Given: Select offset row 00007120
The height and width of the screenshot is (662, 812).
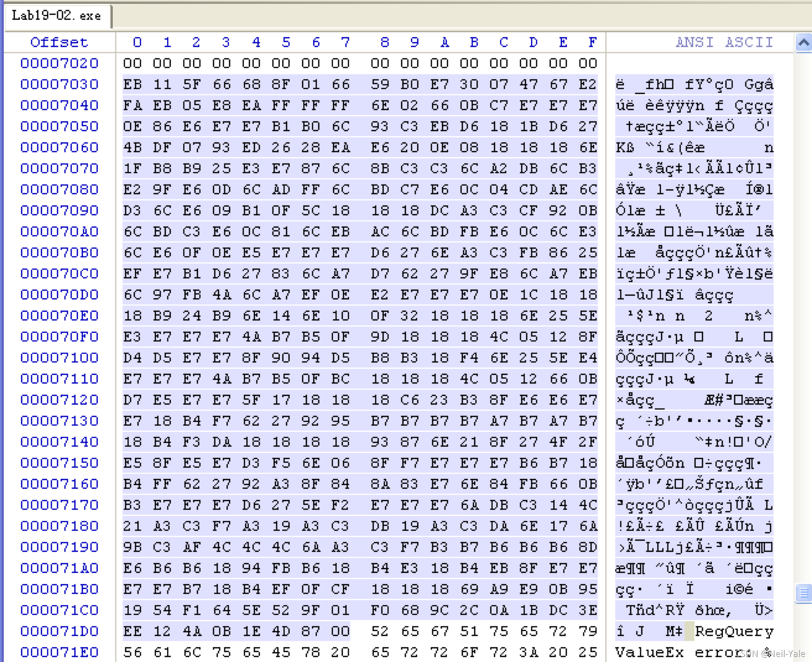Looking at the screenshot, I should pyautogui.click(x=59, y=400).
